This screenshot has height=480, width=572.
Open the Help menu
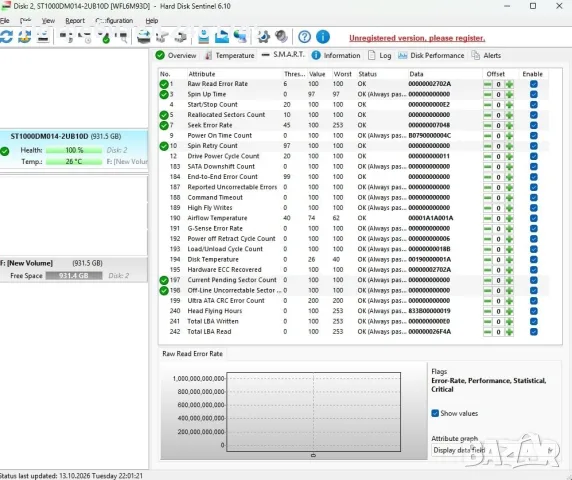152,21
